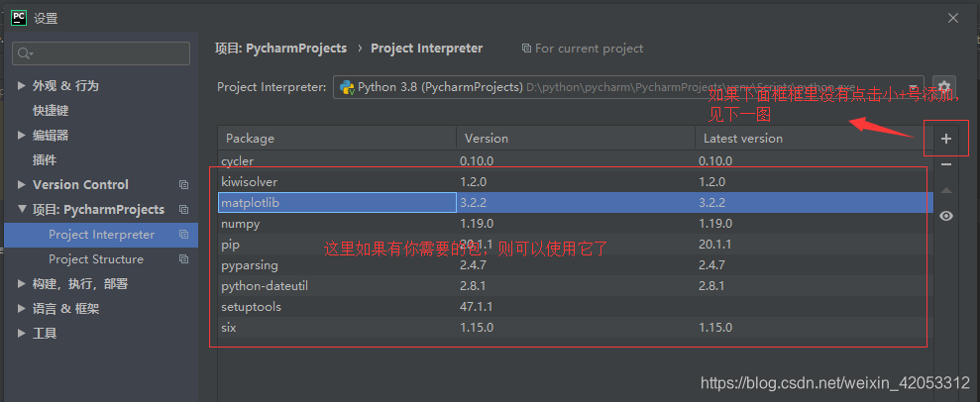
Task: Expand the 工具 section
Action: point(22,333)
